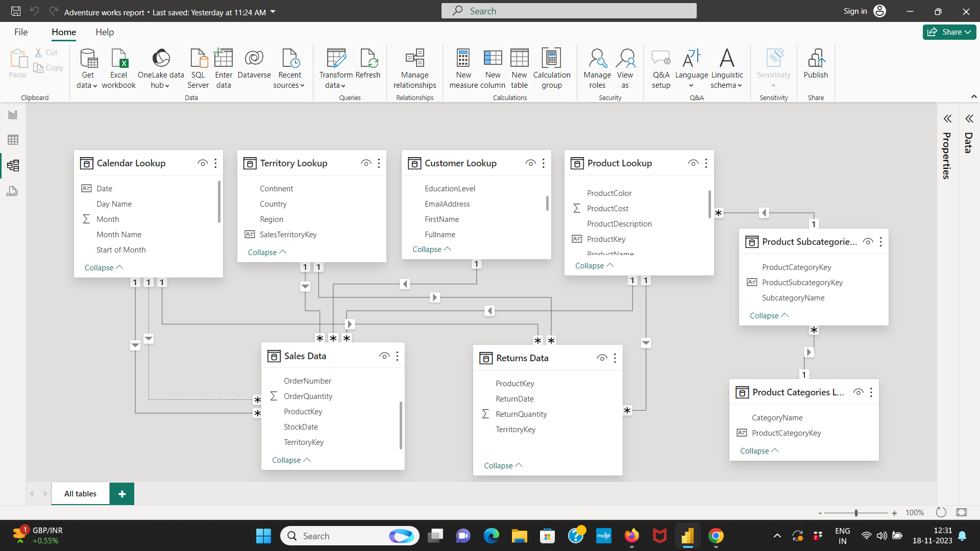Toggle visibility of the Sales Data table
This screenshot has width=980, height=551.
[x=384, y=356]
